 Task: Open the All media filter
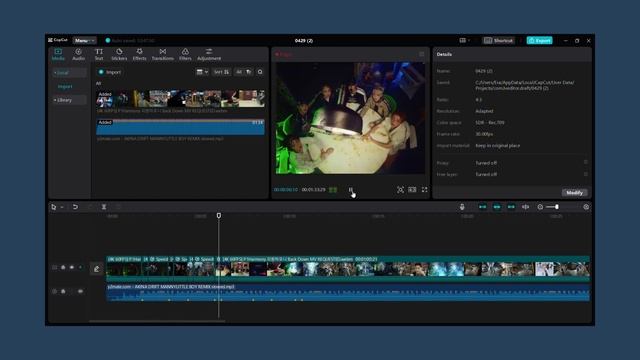point(244,72)
